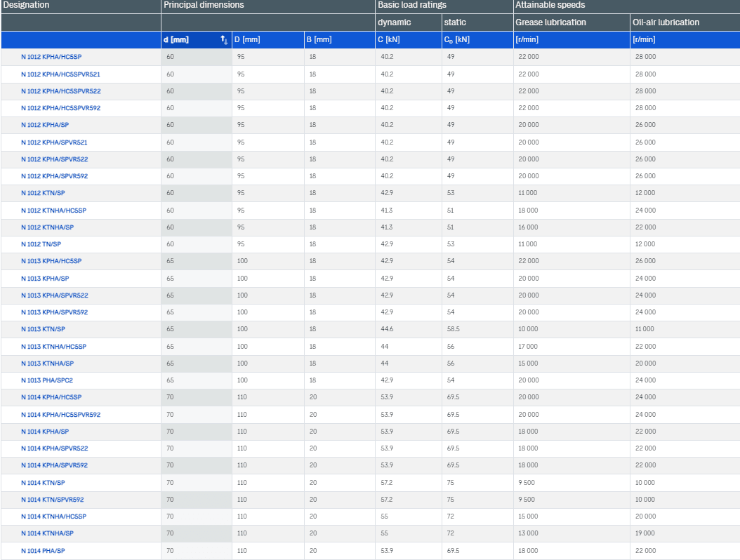Click the Oil-air lubrication [r/min] column header

pos(644,40)
